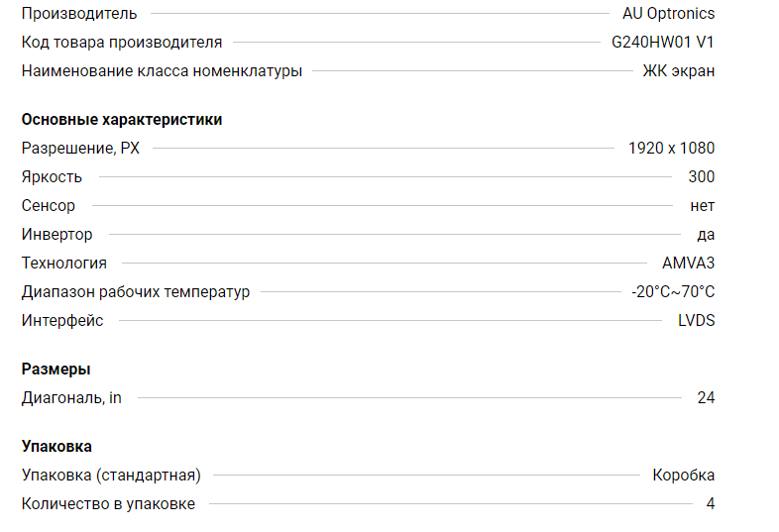
Task: Click the 'Основные характеристики' heading
Action: tap(122, 120)
